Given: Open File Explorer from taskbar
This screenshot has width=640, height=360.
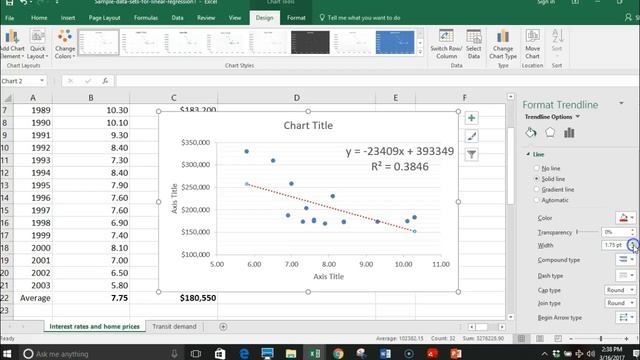Looking at the screenshot, I should click(291, 353).
